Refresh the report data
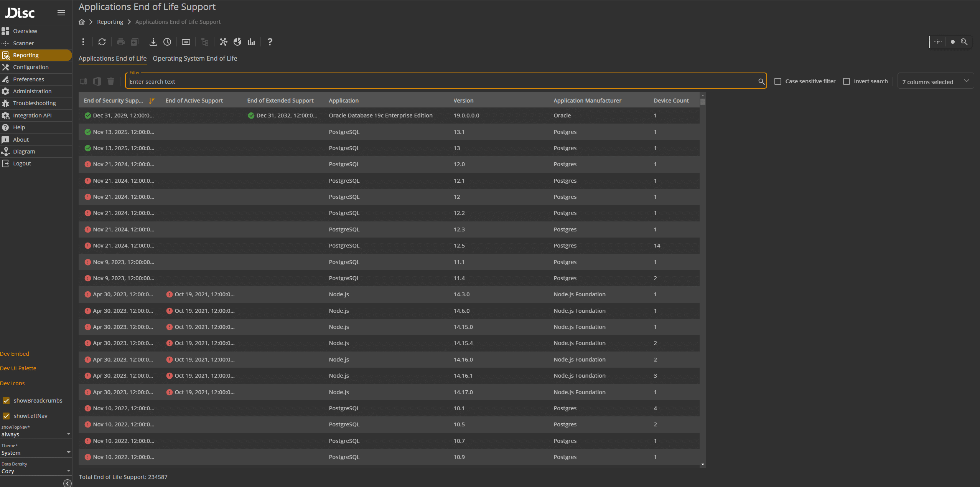This screenshot has width=980, height=487. click(102, 42)
